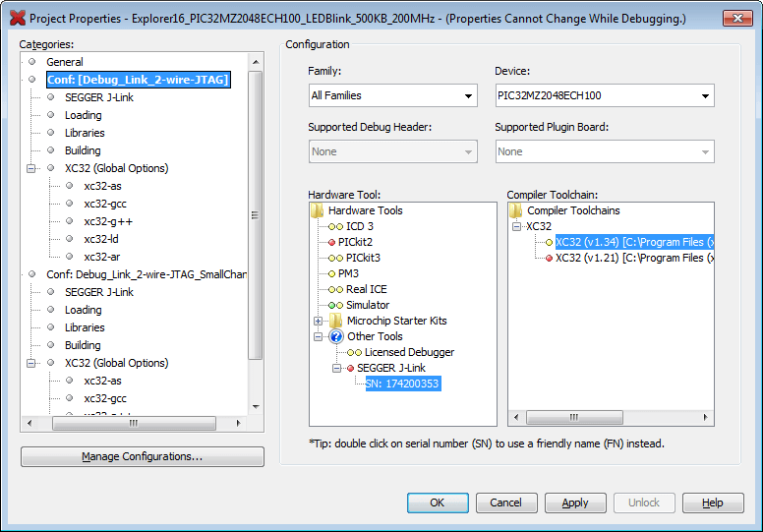Collapse first XC32 (Global Options) category
The width and height of the screenshot is (763, 532).
[31, 168]
